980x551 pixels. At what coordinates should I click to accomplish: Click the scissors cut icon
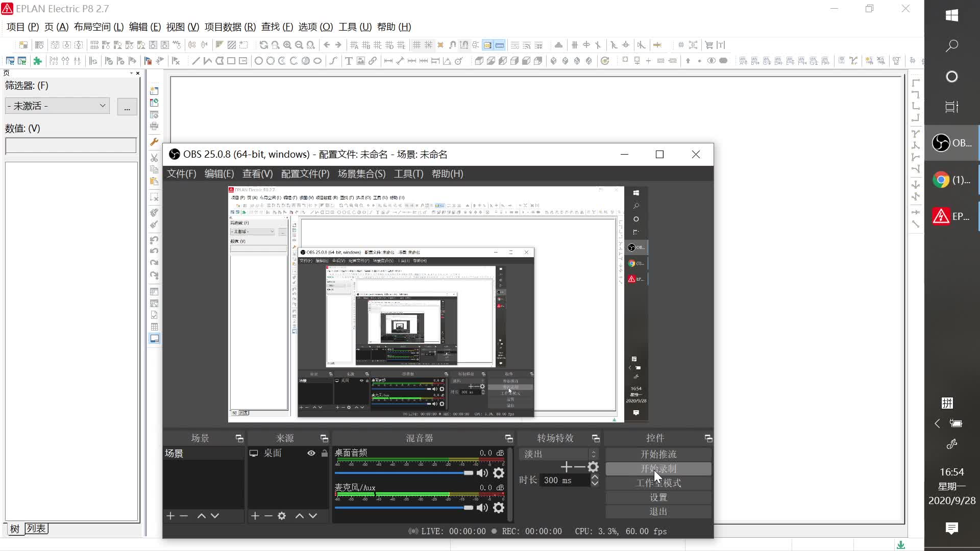tap(154, 158)
